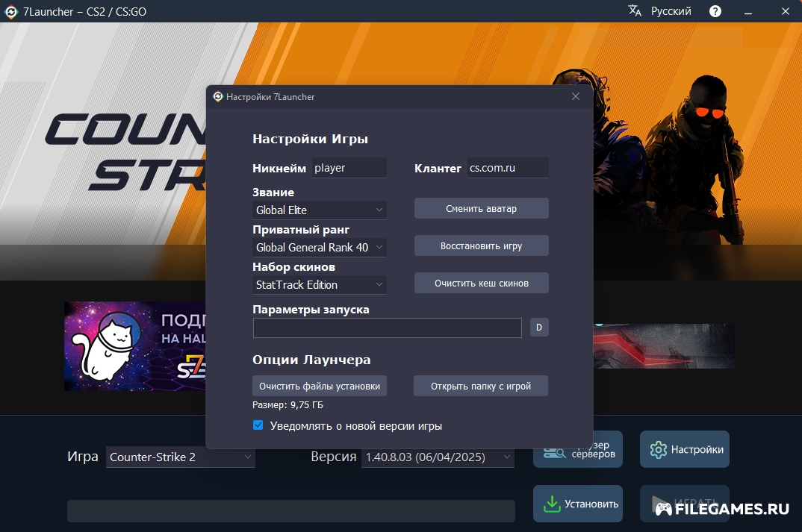The image size is (802, 532).
Task: Open the Игра game selection dropdown
Action: coord(181,457)
